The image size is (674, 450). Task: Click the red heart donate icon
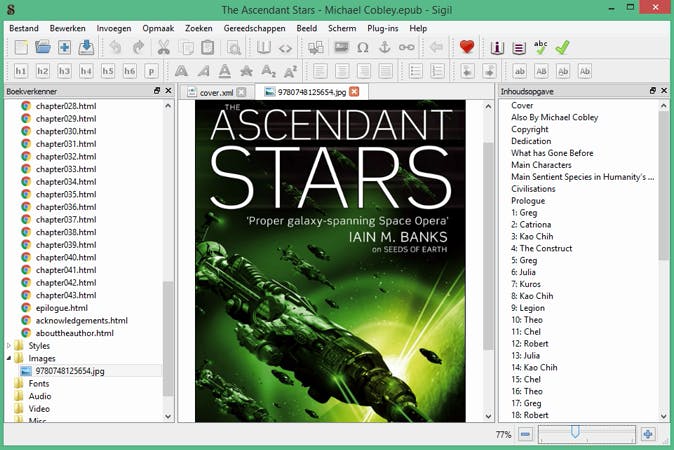[466, 47]
